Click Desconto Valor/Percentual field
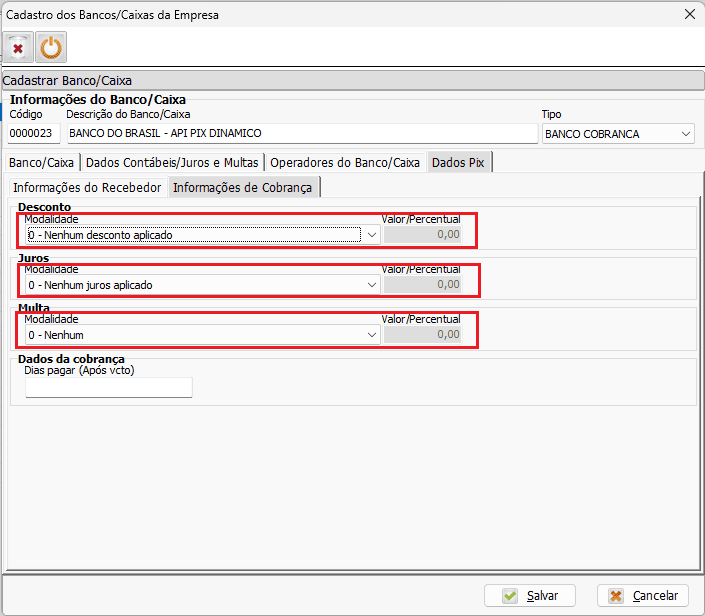The image size is (705, 616). 423,234
